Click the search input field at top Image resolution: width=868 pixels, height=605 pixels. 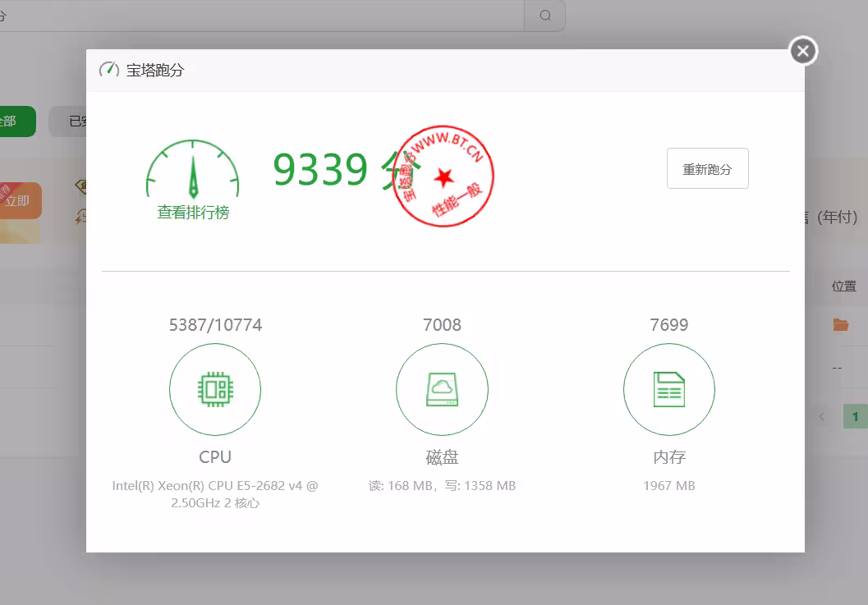coord(263,16)
